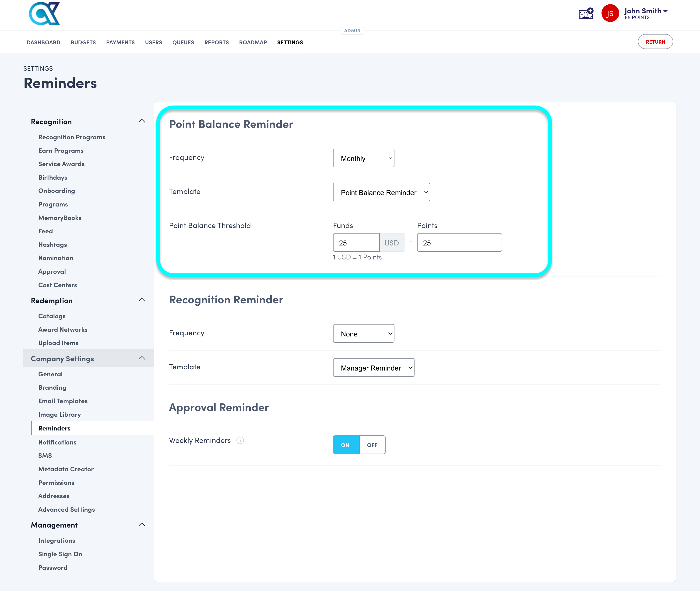Collapse the Redemption section chevron
The height and width of the screenshot is (591, 700).
coord(142,300)
